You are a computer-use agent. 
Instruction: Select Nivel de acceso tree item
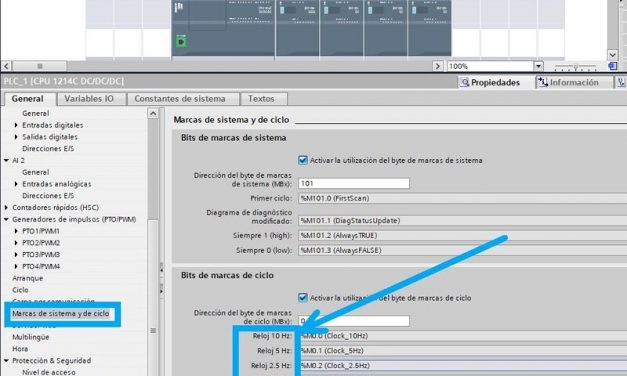49,372
